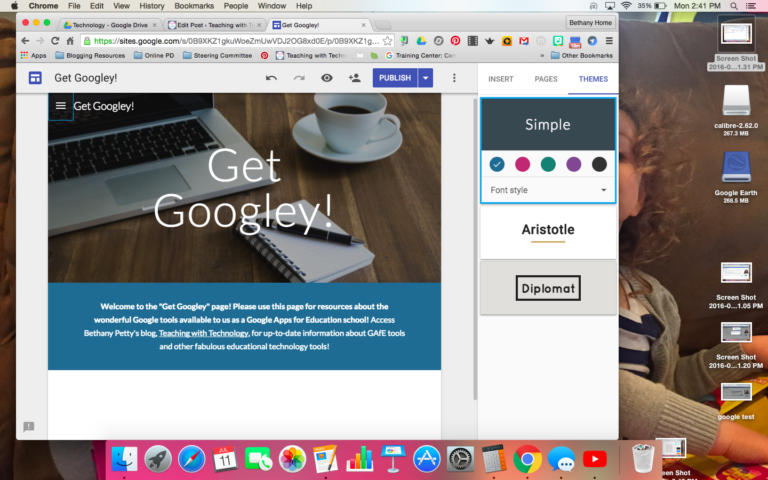Open Photos from the Dock
The width and height of the screenshot is (768, 480).
[x=292, y=459]
